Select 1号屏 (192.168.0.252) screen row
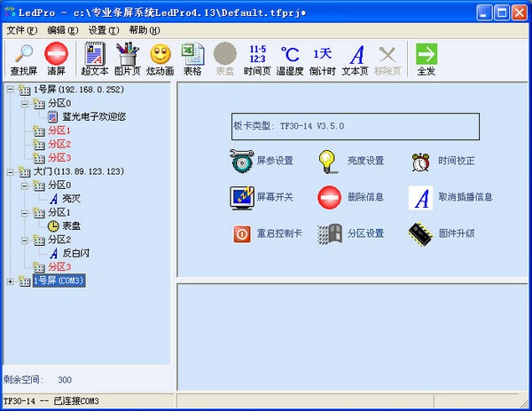 (x=79, y=90)
